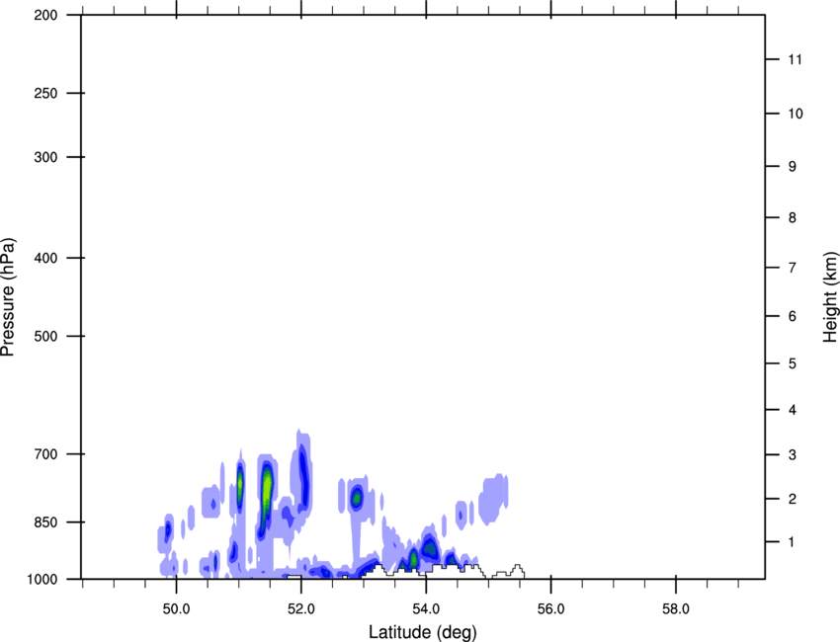The image size is (840, 642).
Task: Click the 400 pressure tick label
Action: point(45,258)
